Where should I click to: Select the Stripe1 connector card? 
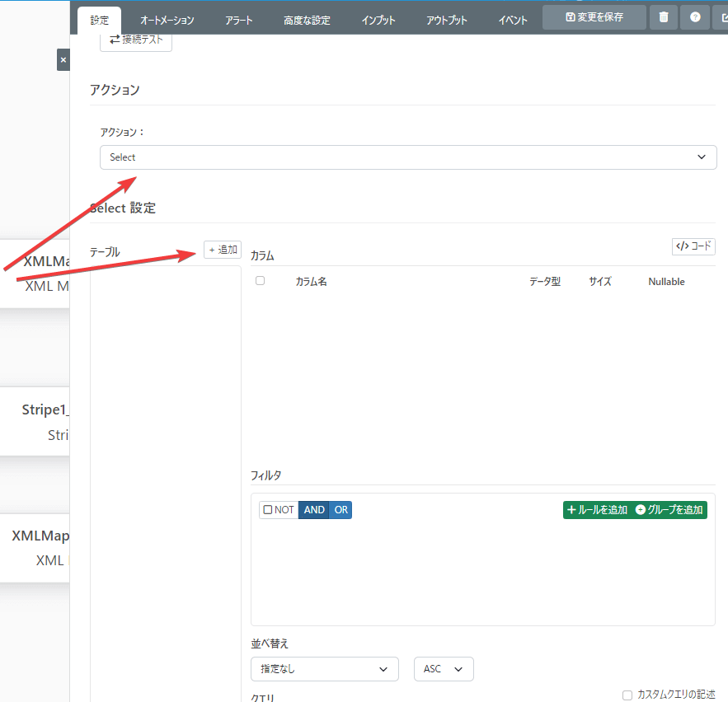(35, 421)
